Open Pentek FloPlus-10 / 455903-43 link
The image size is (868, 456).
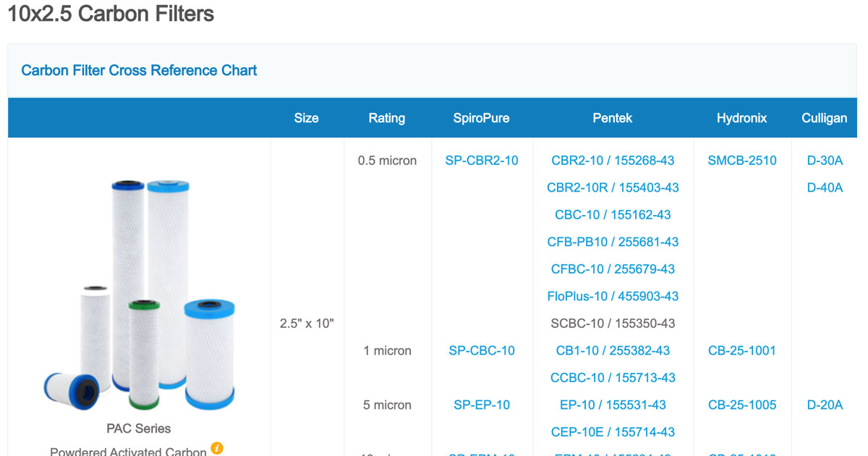click(x=613, y=296)
